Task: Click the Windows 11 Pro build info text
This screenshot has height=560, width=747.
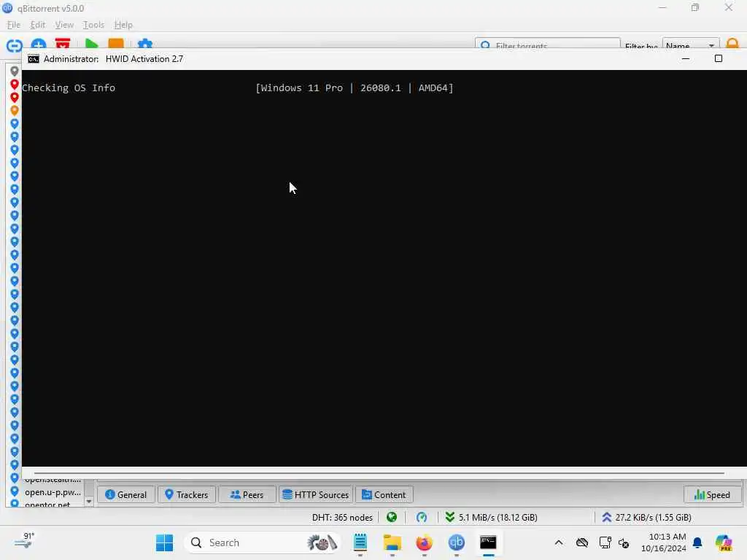Action: (x=355, y=88)
